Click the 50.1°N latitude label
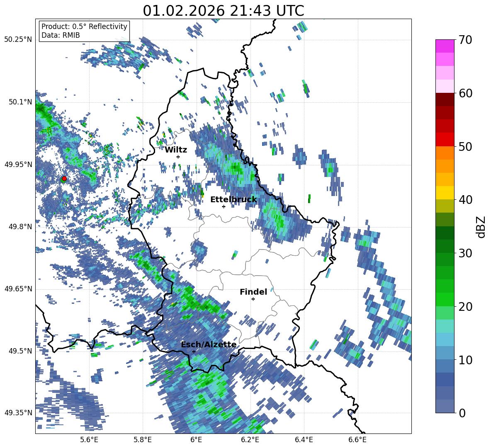Viewport: 491px width, 448px height. click(20, 102)
